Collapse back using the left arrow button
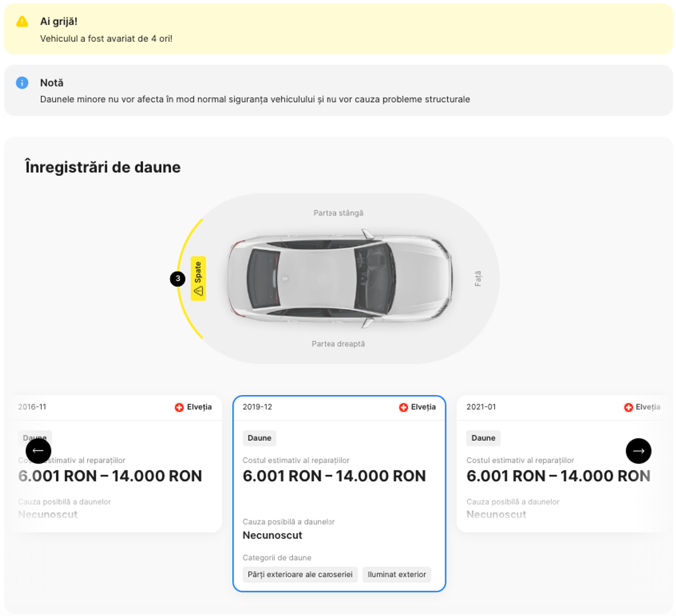Viewport: 676px width, 616px height. pyautogui.click(x=39, y=451)
